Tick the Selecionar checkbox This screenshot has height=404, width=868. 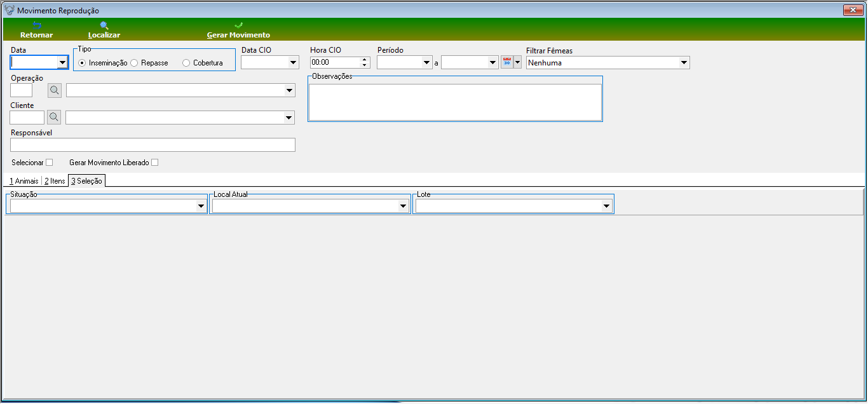(x=50, y=163)
